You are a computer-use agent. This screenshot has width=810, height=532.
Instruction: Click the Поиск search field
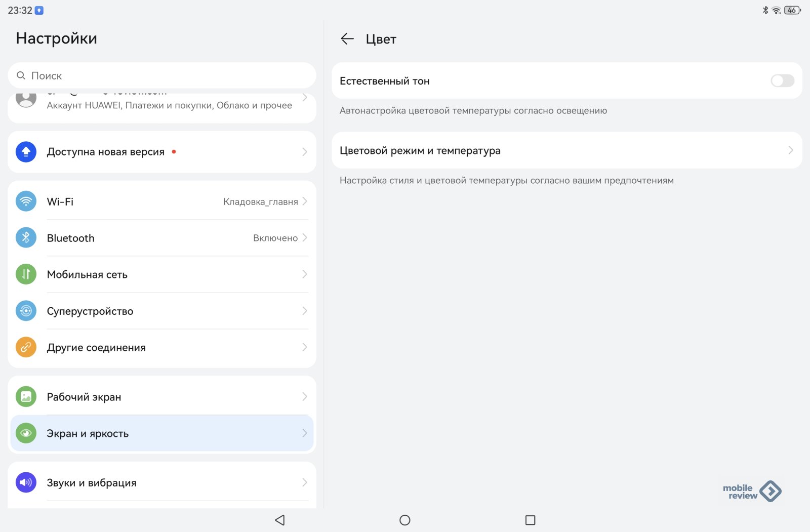[x=162, y=76]
